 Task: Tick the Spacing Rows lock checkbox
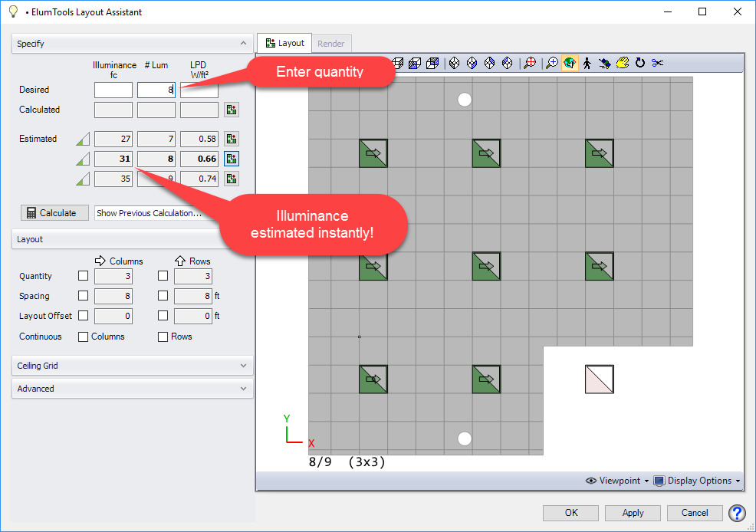163,296
